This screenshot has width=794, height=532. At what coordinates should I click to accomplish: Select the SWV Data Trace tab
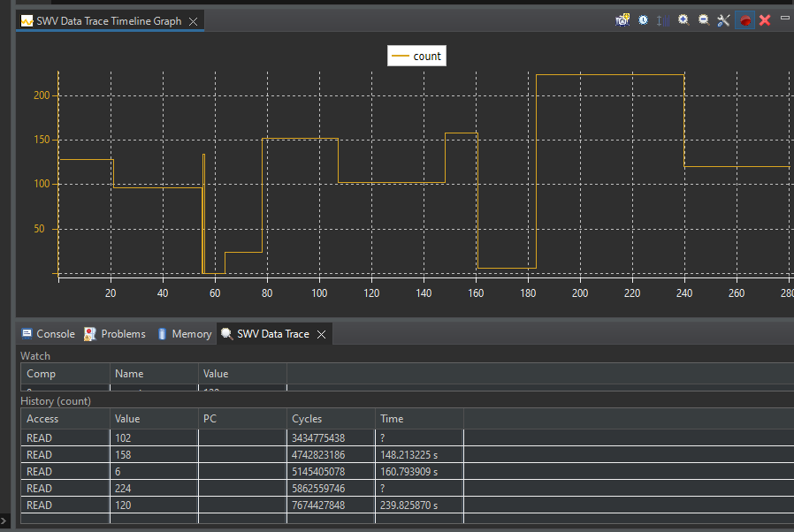(x=274, y=334)
